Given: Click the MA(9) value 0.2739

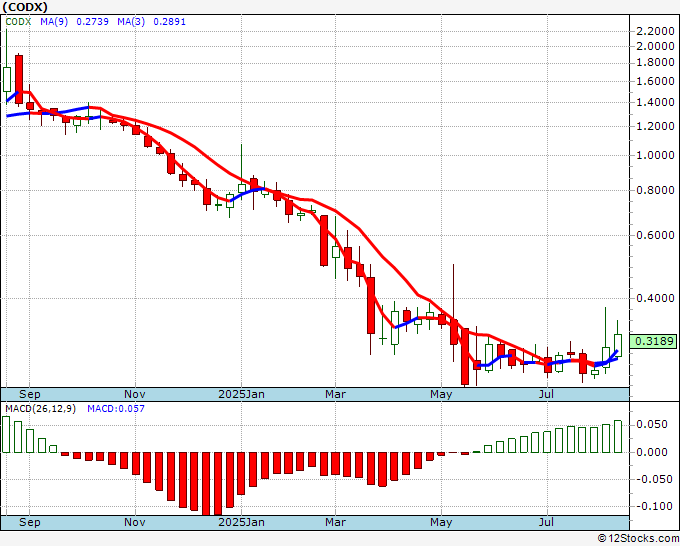Looking at the screenshot, I should coord(92,22).
